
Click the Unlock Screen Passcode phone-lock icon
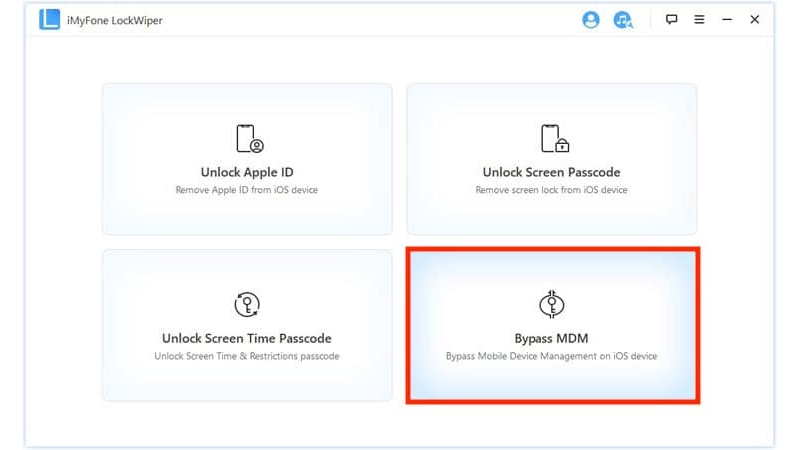pyautogui.click(x=555, y=139)
